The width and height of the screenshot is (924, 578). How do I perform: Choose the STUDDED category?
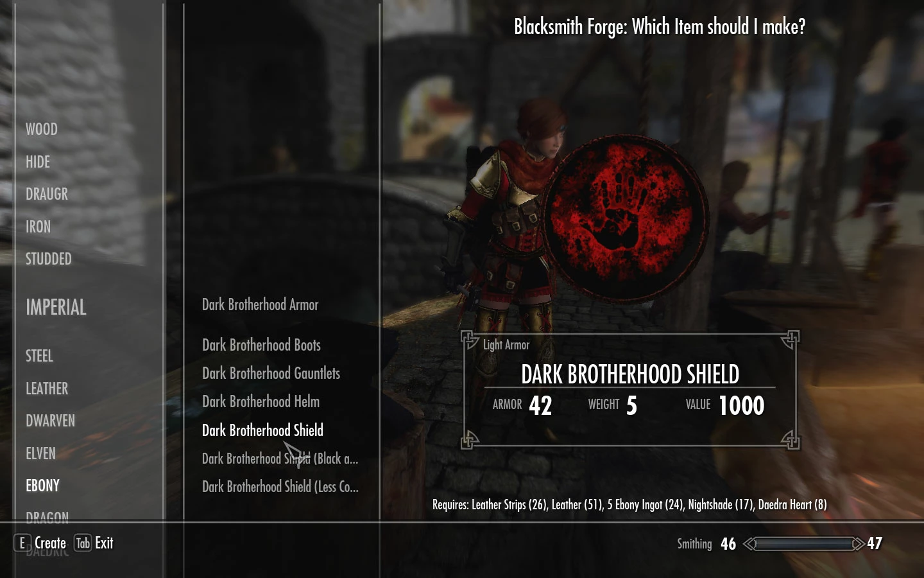pyautogui.click(x=49, y=259)
